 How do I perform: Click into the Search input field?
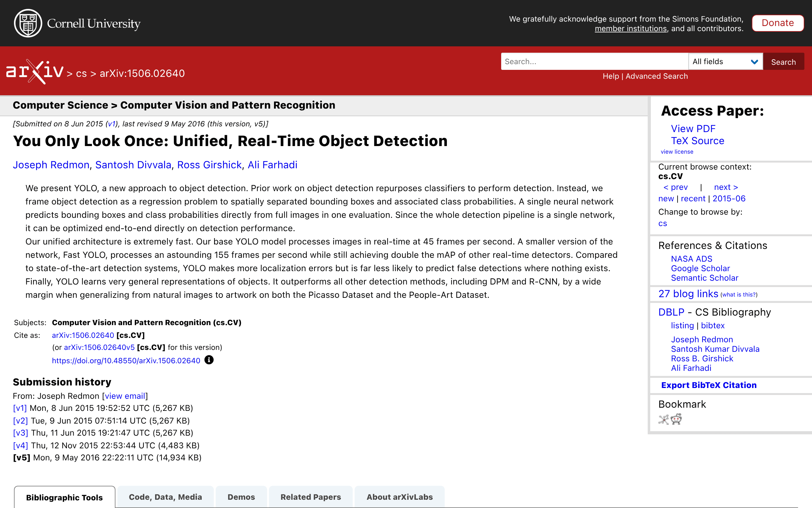[x=595, y=62]
